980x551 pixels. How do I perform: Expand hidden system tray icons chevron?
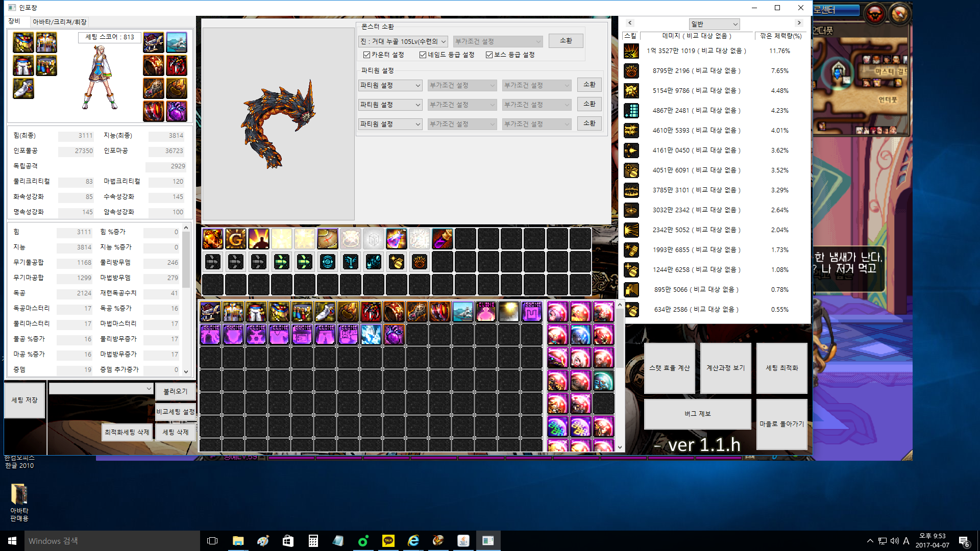click(x=870, y=541)
